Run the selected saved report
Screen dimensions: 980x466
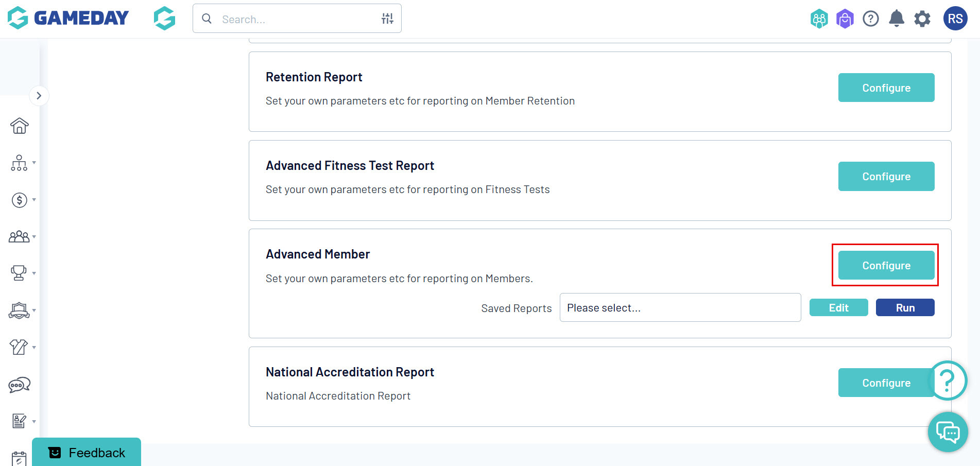(x=905, y=307)
